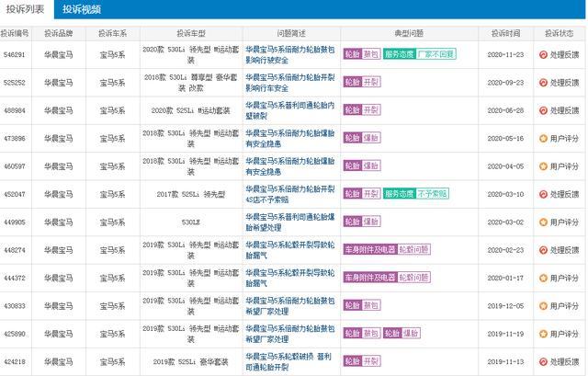The image size is (588, 376).
Task: Open complaint link 普利司通轮胎内壁破裂 for 488984
Action: pyautogui.click(x=290, y=110)
